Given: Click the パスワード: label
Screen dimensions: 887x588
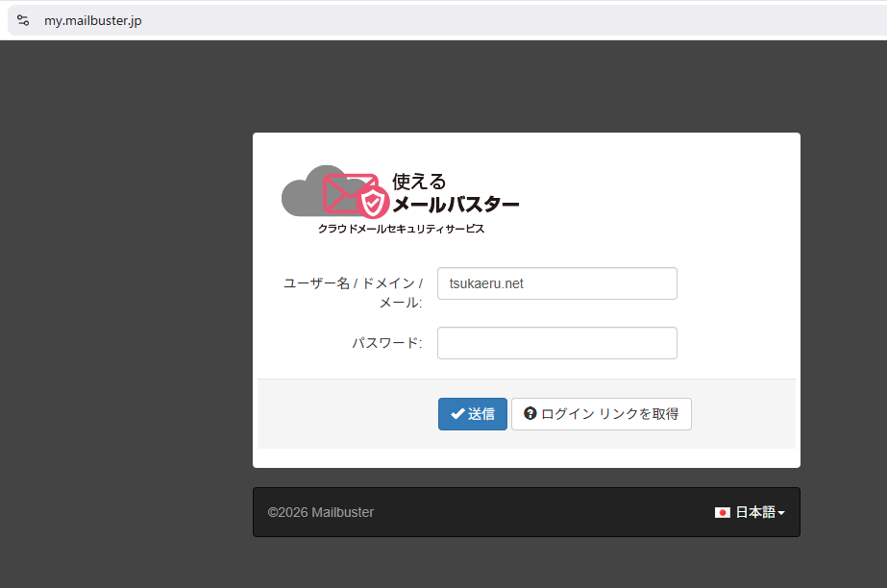Looking at the screenshot, I should coord(387,343).
